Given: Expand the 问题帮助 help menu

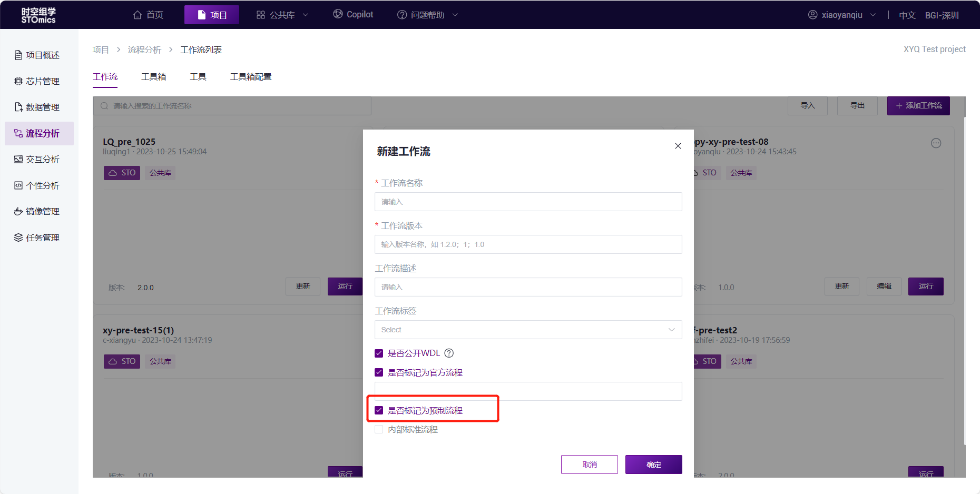Looking at the screenshot, I should pos(427,15).
